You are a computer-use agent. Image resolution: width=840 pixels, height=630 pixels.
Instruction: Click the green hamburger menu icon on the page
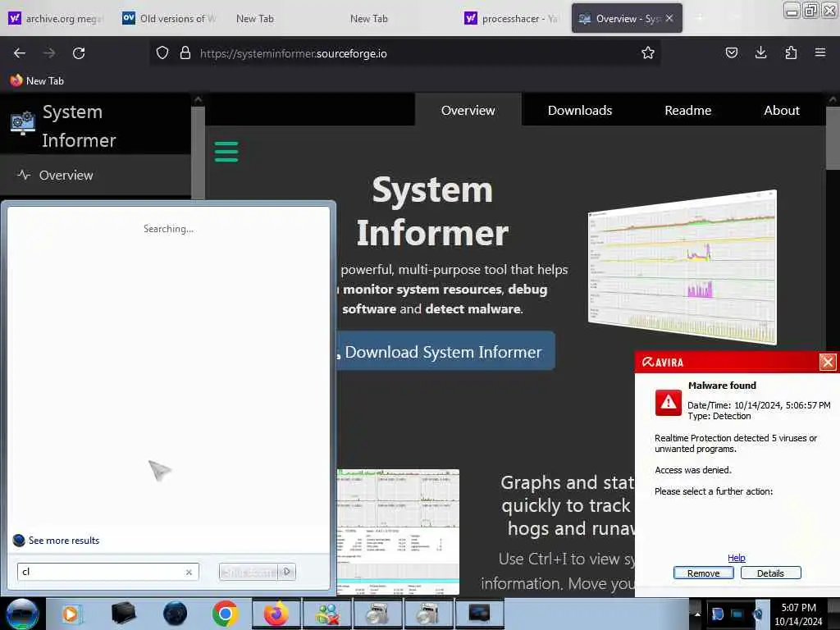[x=226, y=152]
